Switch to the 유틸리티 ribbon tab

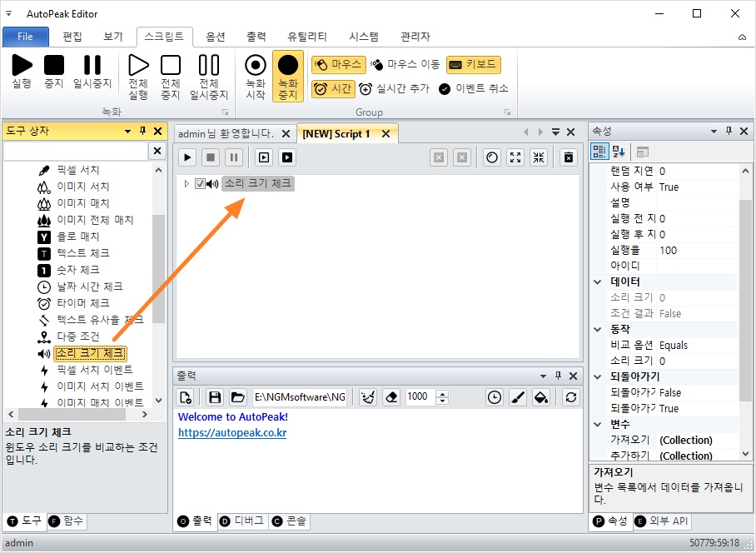306,37
